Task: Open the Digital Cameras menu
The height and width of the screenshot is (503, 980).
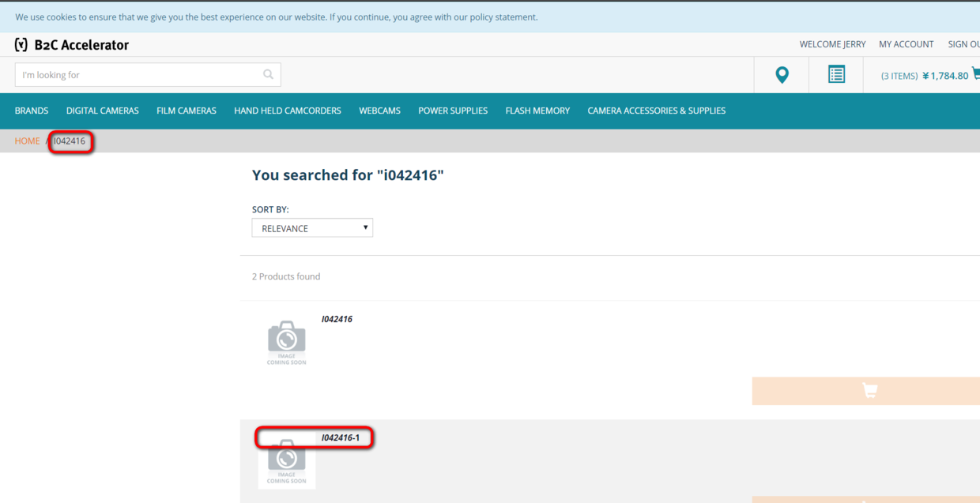Action: tap(103, 111)
